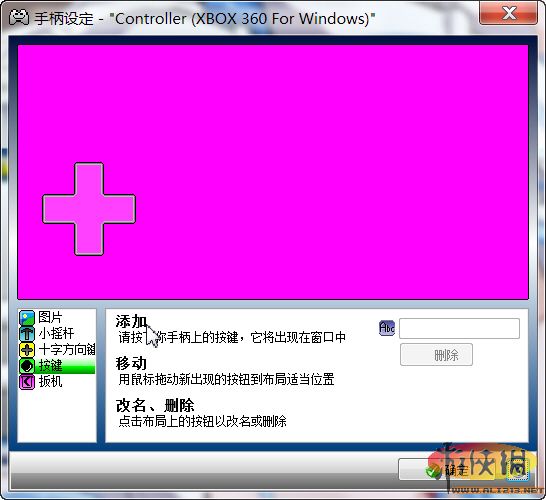Click the D-pad cross in the layout
Image resolution: width=546 pixels, height=500 pixels.
tap(89, 209)
